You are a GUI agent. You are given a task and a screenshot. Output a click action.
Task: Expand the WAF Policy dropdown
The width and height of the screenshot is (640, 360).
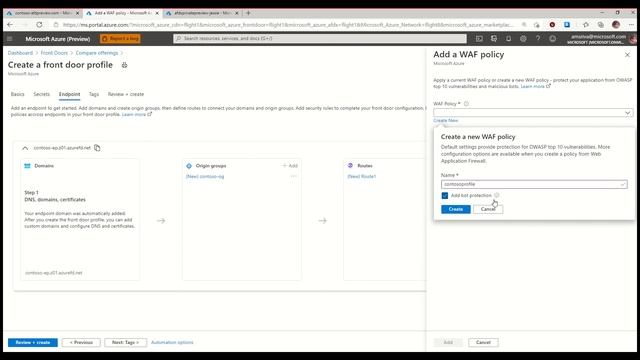[x=533, y=113]
